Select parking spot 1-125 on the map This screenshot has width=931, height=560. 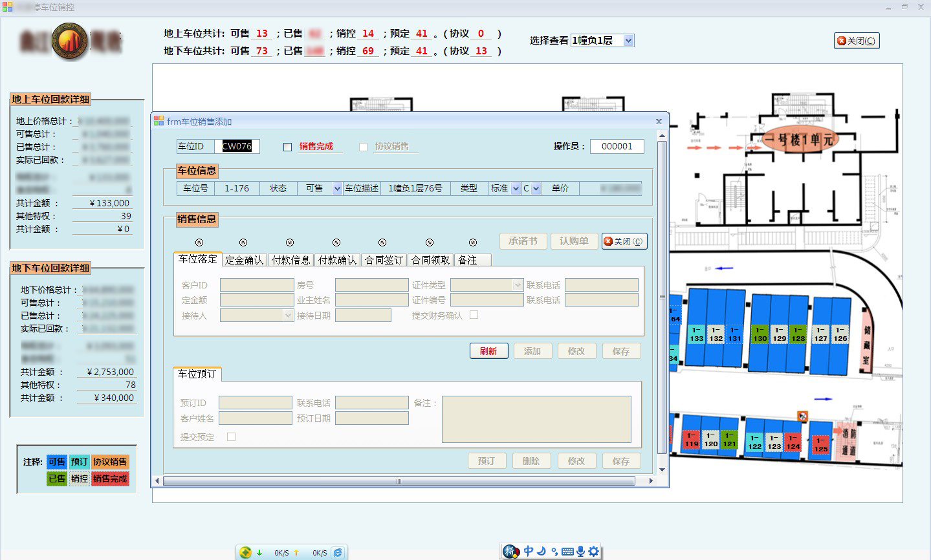click(x=821, y=444)
